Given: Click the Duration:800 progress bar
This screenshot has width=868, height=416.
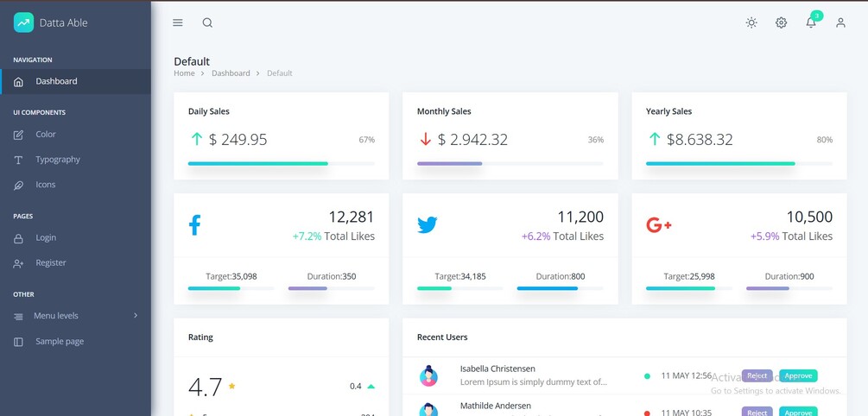Looking at the screenshot, I should click(561, 288).
